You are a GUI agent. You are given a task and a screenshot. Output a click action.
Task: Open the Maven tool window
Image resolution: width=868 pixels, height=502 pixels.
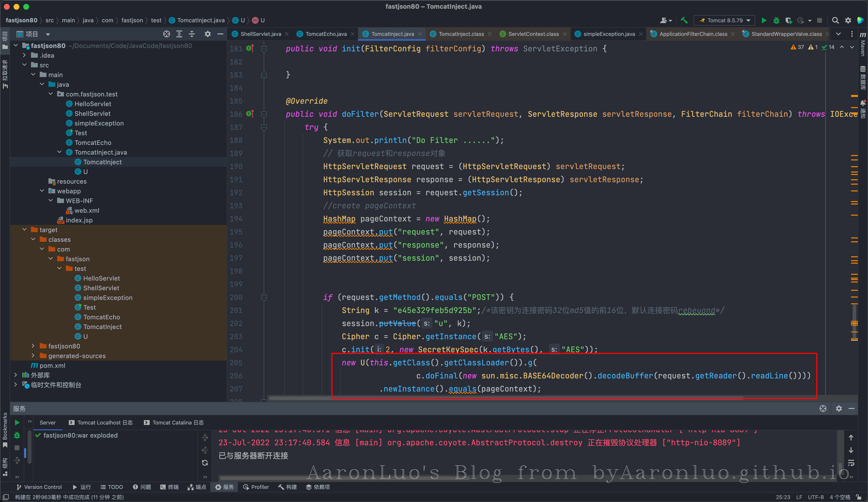coord(863,44)
